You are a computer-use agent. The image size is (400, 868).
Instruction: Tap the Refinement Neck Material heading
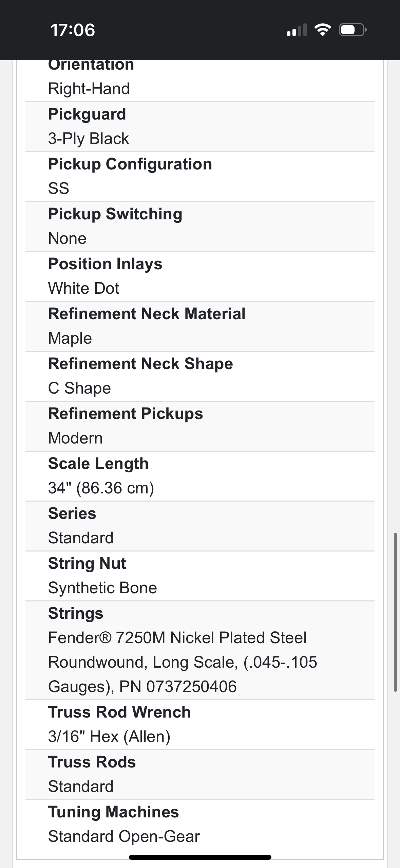click(147, 314)
